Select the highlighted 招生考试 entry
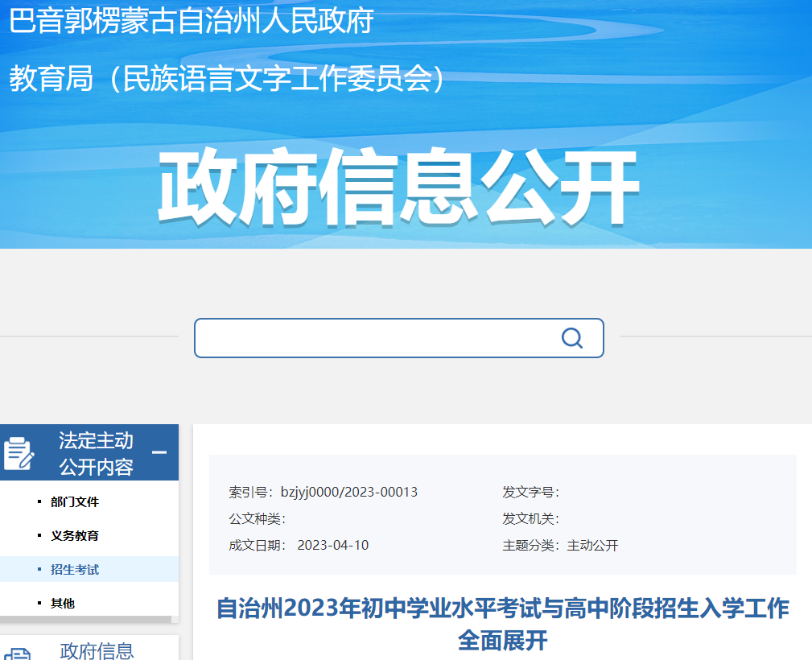Screen dimensions: 812x660 coord(75,569)
